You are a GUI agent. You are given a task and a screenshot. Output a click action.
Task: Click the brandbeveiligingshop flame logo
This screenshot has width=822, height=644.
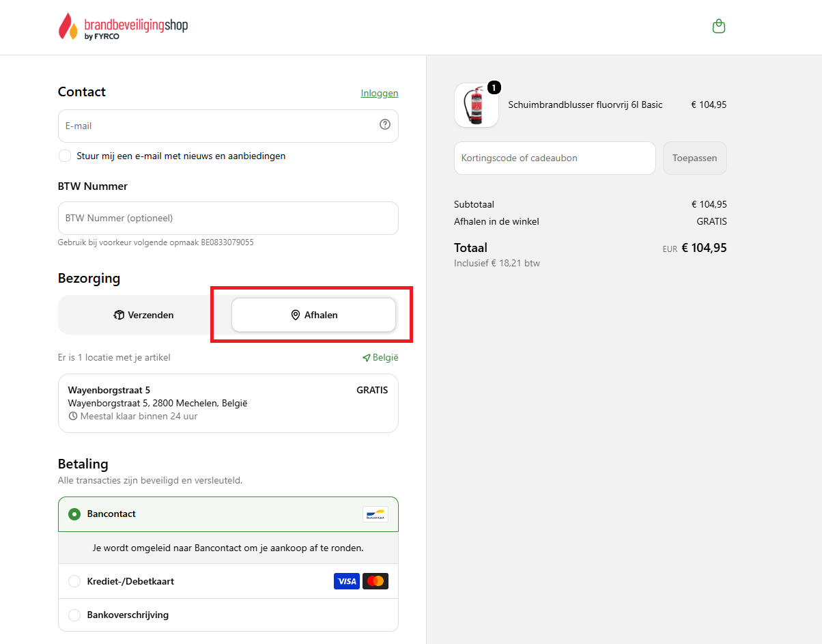(x=123, y=27)
